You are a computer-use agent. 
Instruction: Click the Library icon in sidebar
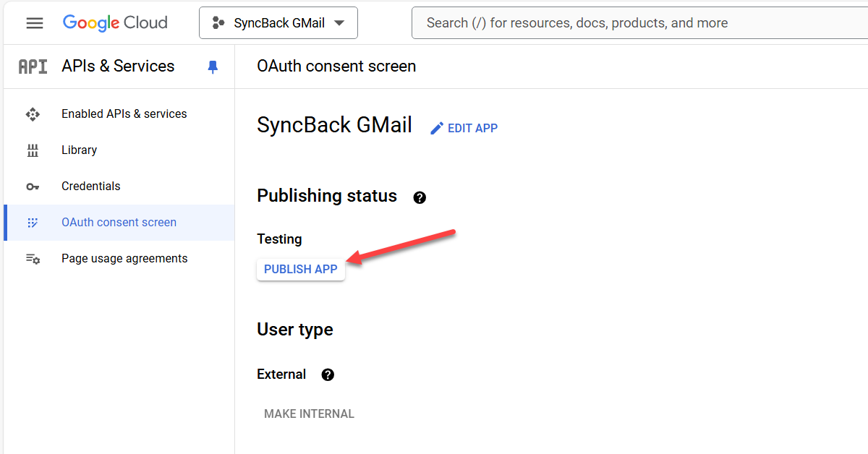33,150
